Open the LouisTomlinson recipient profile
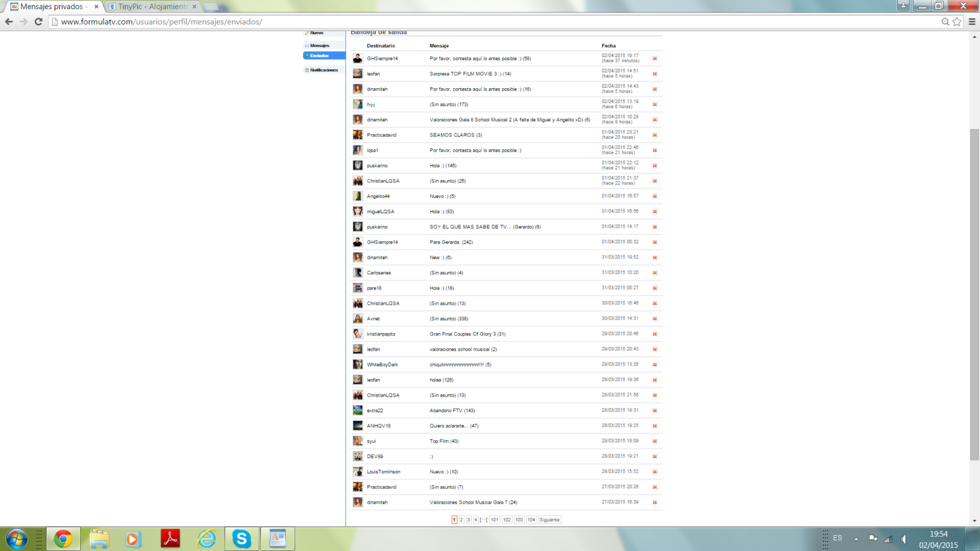The width and height of the screenshot is (980, 551). 383,472
